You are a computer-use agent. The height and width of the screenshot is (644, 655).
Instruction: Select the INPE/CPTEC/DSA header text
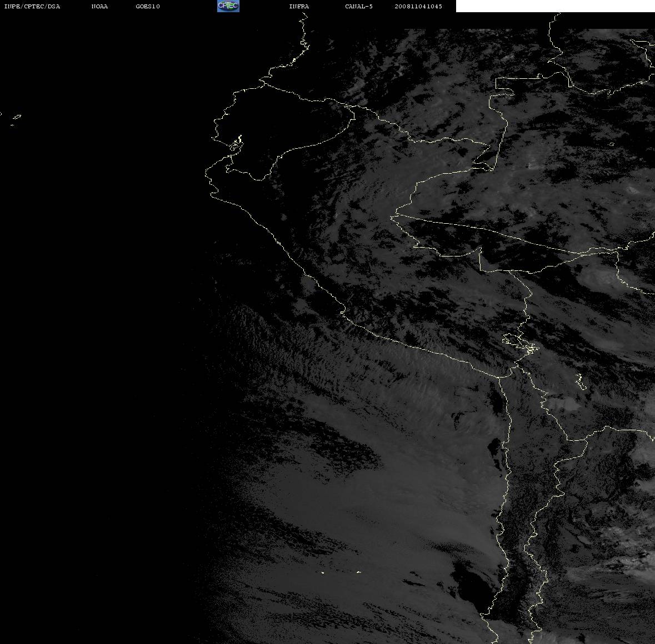(32, 6)
